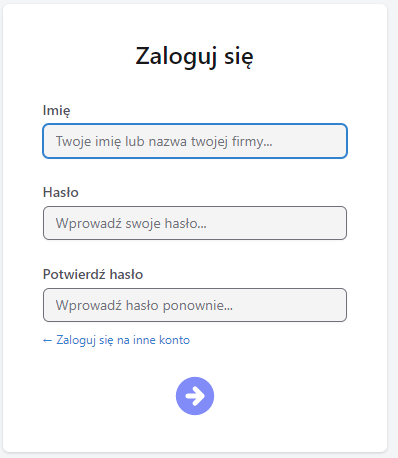
Task: Click the placeholder Twoje imię lub nazwa twojej firmy
Action: coord(164,141)
